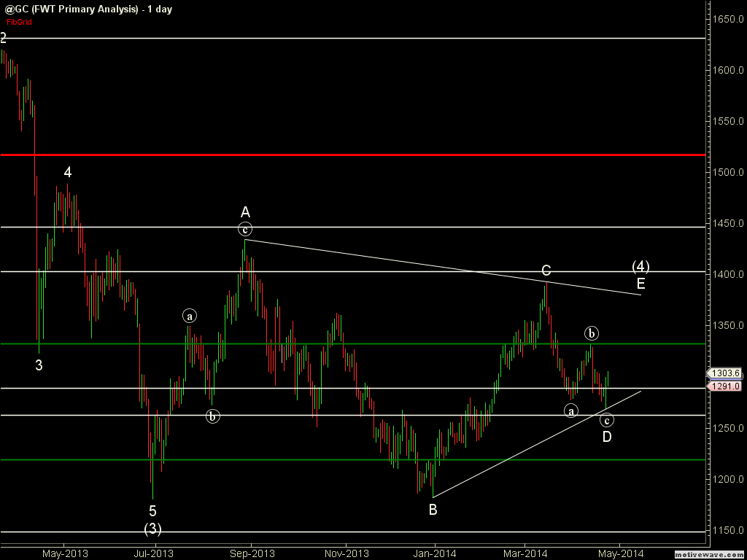
Task: Click the circled b label above the April 2014 high
Action: tap(592, 333)
